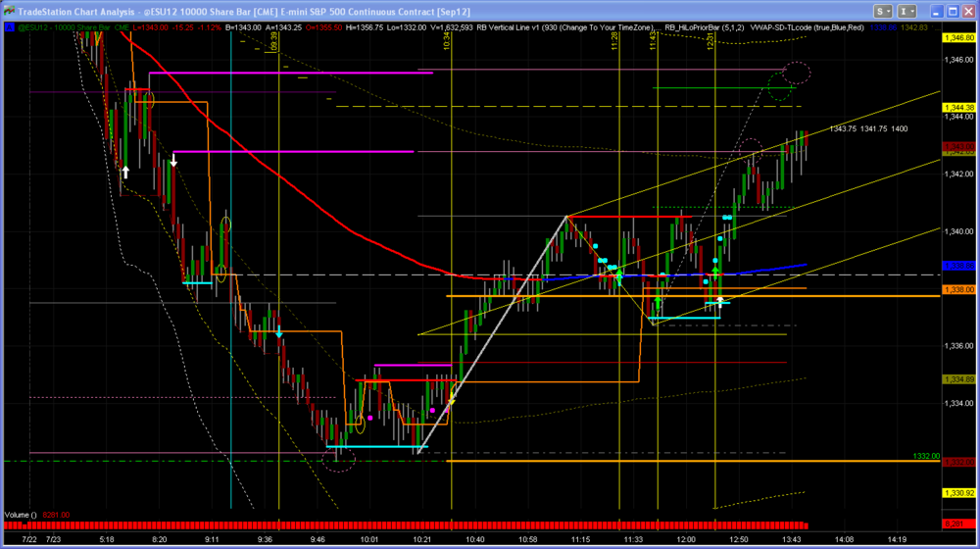Click the 10:01 time axis label

[368, 539]
